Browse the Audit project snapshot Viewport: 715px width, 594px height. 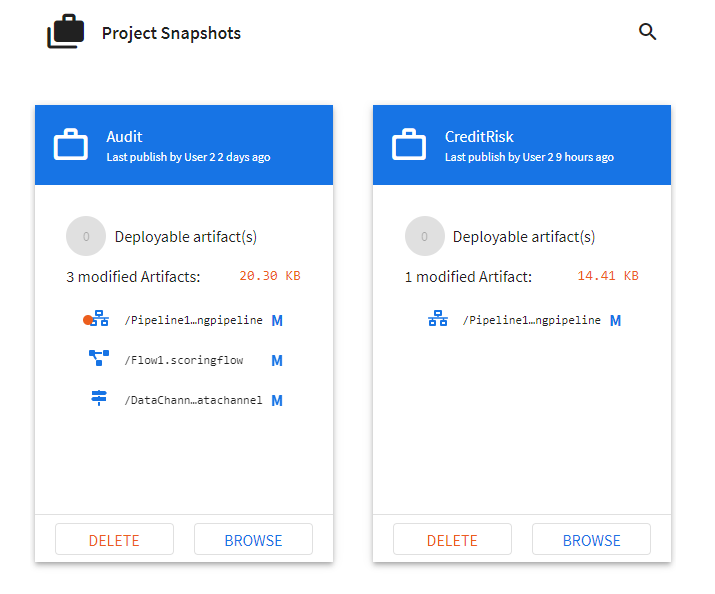254,539
